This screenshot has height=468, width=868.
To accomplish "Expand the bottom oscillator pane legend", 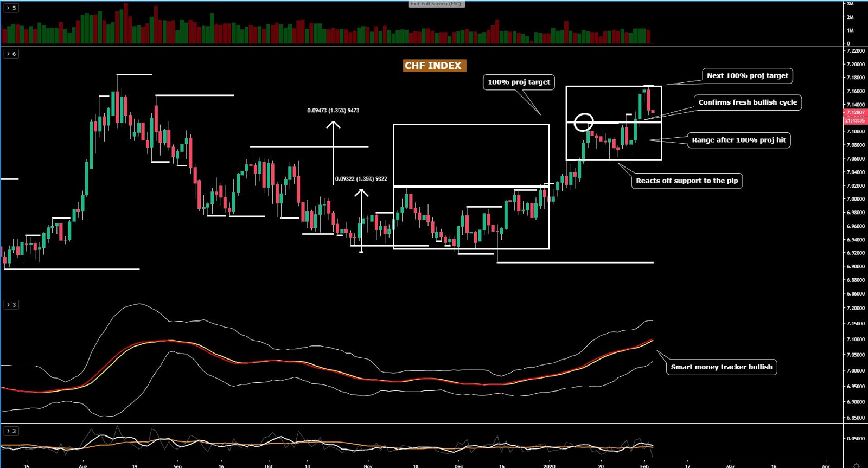I will tap(11, 431).
